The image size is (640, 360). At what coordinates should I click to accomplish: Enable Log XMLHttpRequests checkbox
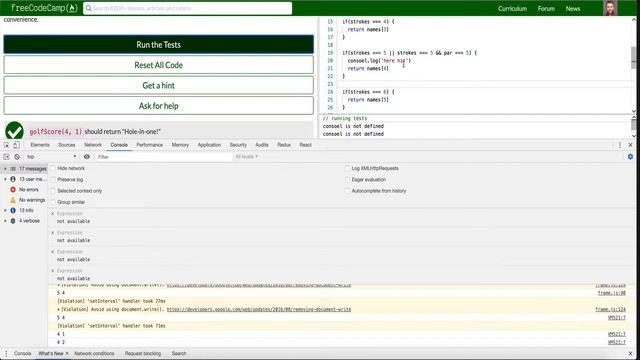click(x=347, y=168)
